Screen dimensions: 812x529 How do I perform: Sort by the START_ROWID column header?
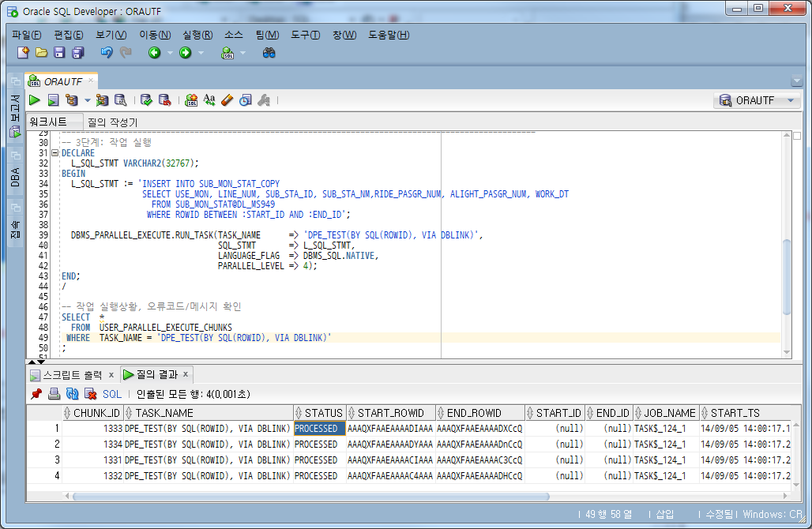pyautogui.click(x=390, y=413)
